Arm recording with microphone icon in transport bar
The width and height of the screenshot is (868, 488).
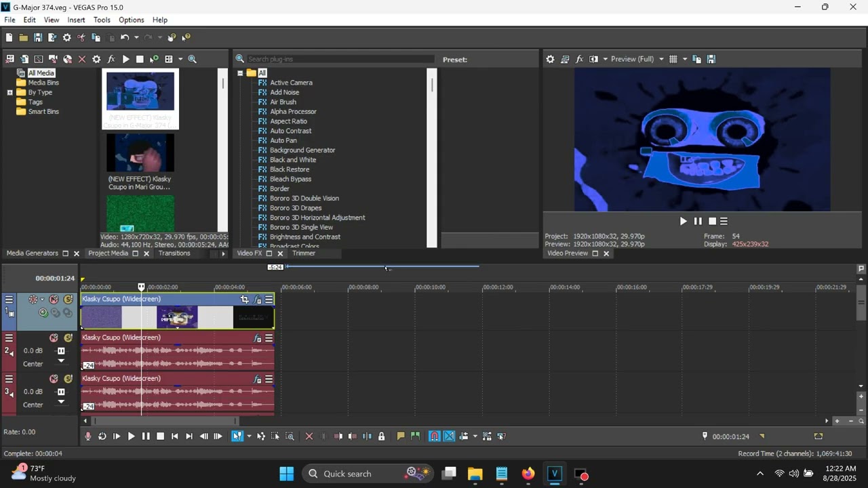(x=87, y=436)
